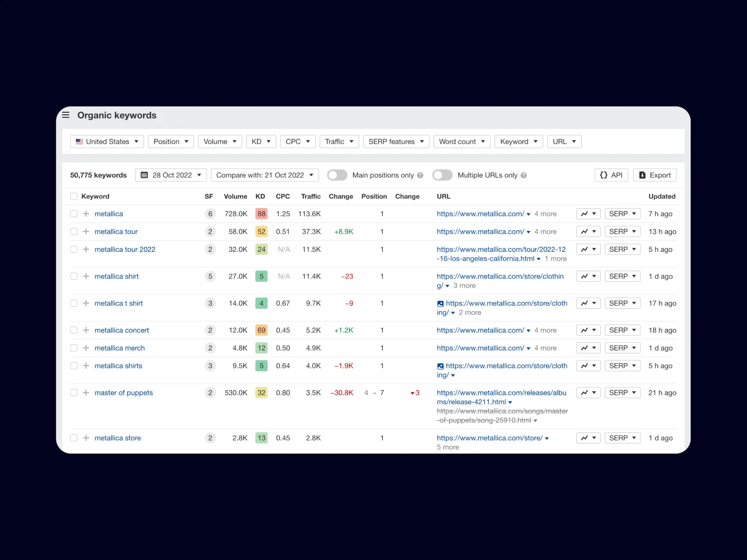
Task: Open the Traffic filter dropdown
Action: 339,141
